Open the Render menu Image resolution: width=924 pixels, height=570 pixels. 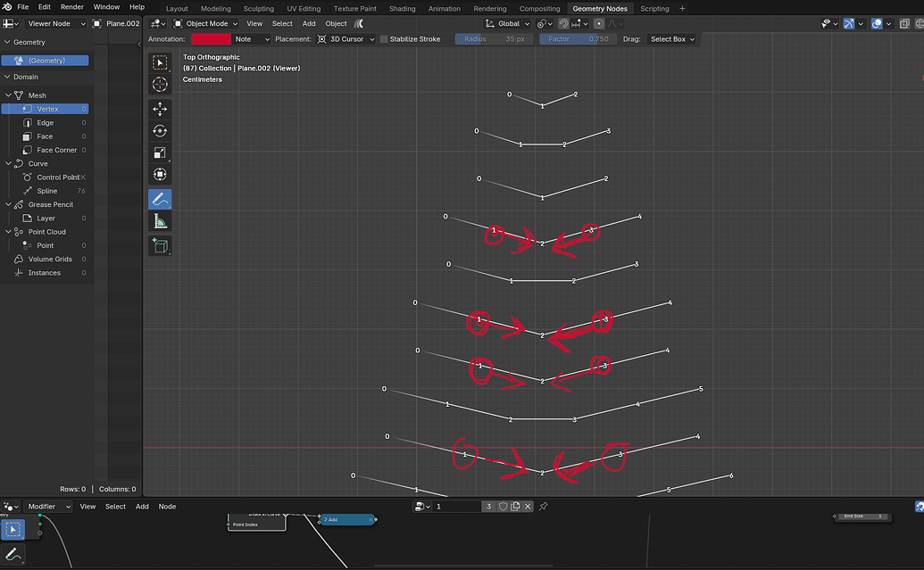coord(72,7)
